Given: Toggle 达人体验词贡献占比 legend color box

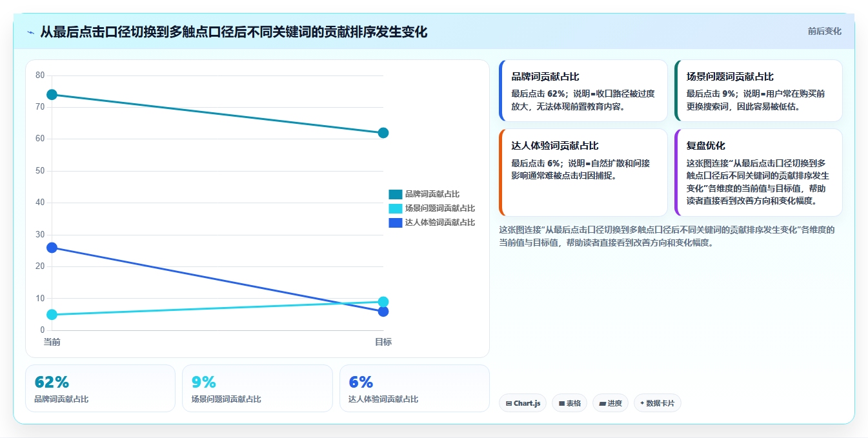Looking at the screenshot, I should (395, 223).
